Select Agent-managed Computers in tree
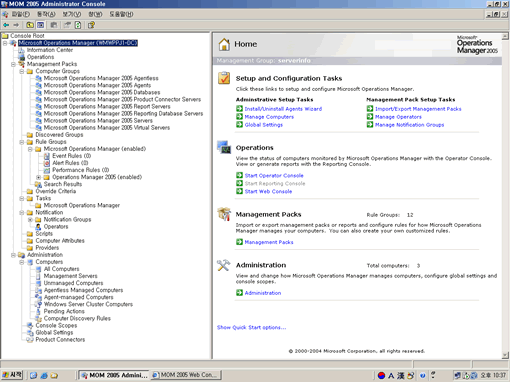Viewport: 510px width, 382px height. tap(78, 297)
